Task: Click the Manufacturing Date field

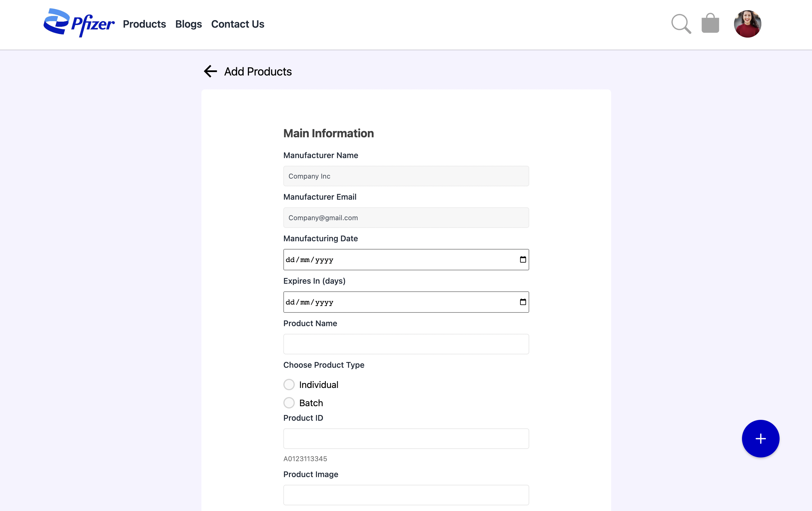Action: 406,259
